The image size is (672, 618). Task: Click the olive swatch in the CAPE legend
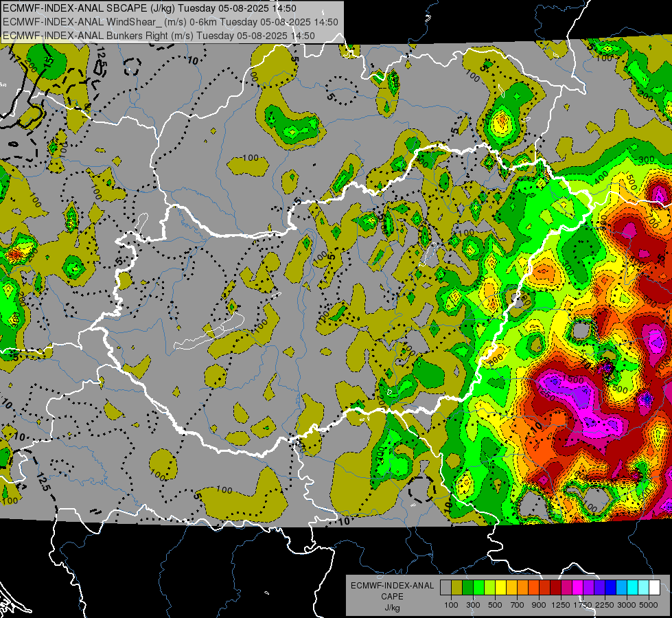(456, 588)
